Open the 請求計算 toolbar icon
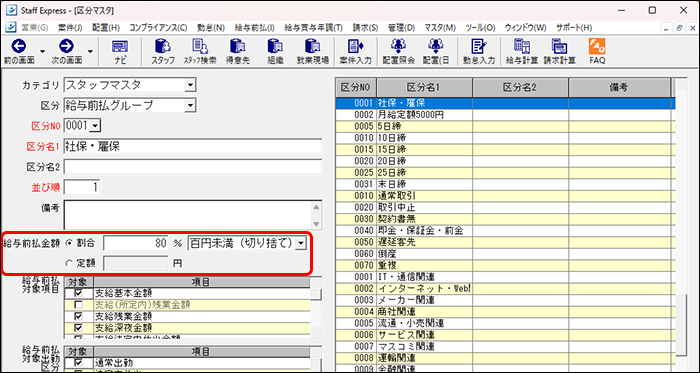 coord(559,47)
